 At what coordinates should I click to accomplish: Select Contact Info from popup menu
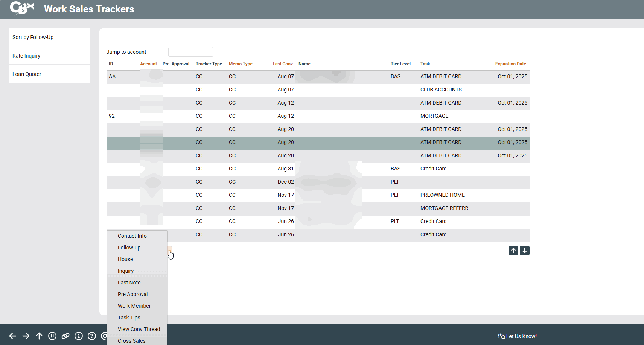coord(132,236)
